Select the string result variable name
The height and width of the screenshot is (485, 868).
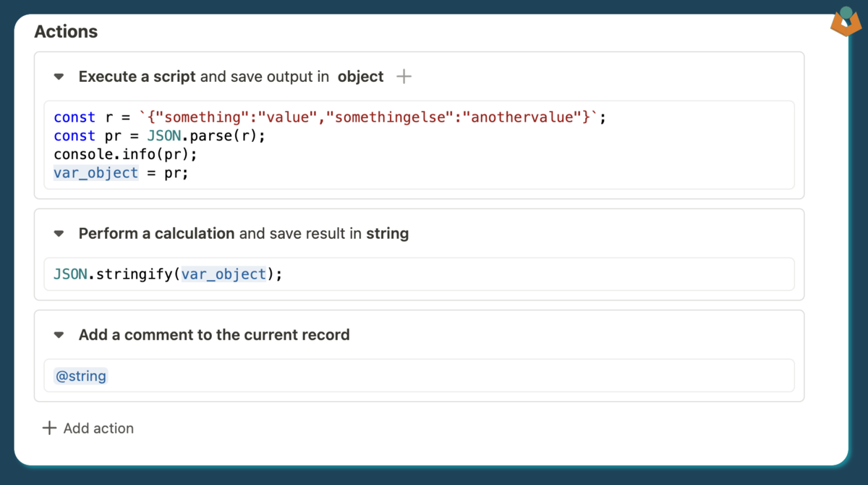pyautogui.click(x=387, y=233)
